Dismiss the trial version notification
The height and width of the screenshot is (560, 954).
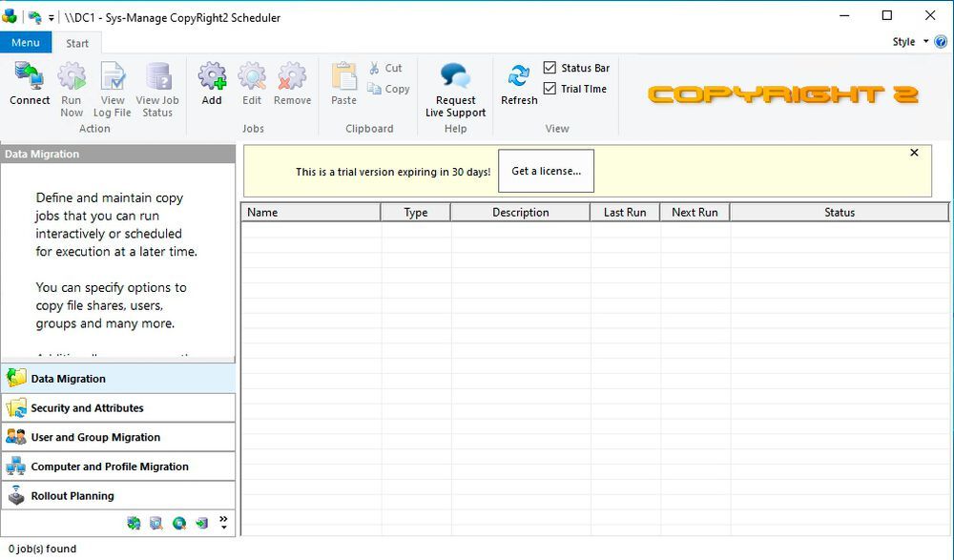click(913, 152)
